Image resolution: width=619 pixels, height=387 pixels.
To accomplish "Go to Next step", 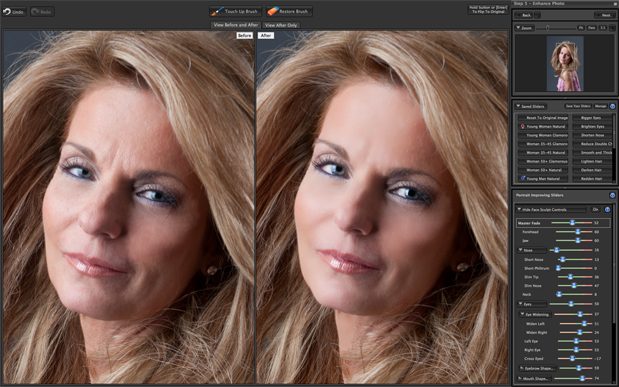I will click(605, 15).
